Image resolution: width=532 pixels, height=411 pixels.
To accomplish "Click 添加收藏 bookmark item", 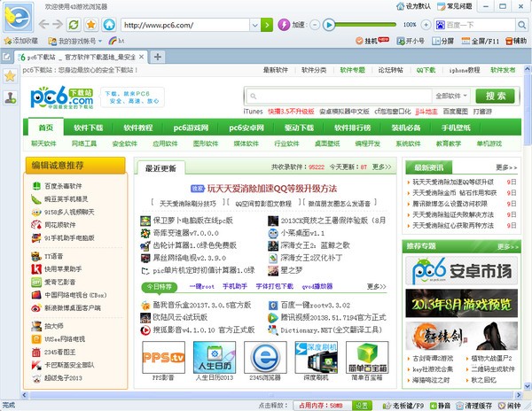I will 21,41.
